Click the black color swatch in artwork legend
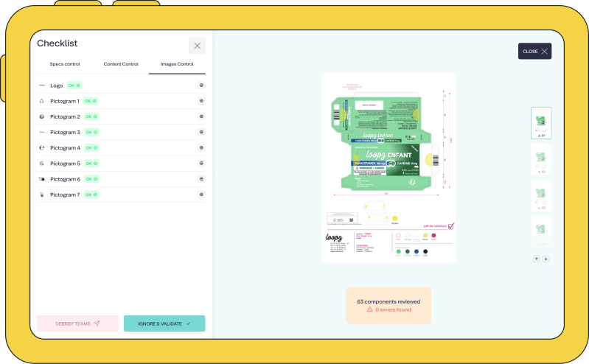Image resolution: width=589 pixels, height=364 pixels. tap(425, 251)
